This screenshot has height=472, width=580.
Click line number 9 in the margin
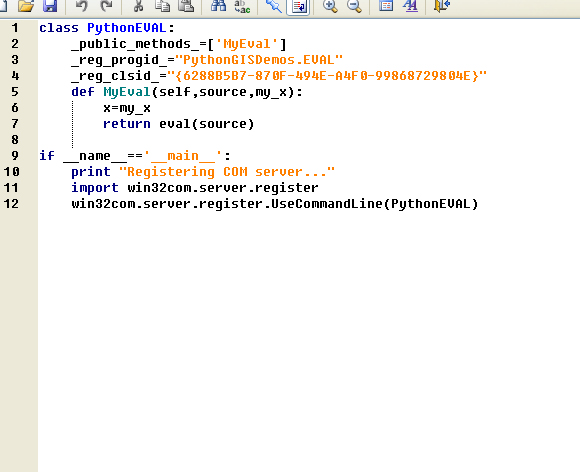15,155
